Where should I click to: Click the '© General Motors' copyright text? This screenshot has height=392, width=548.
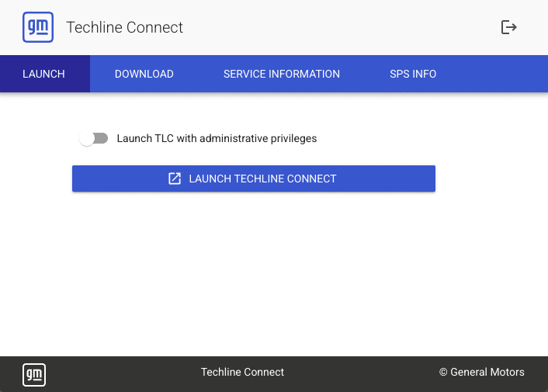click(x=481, y=373)
